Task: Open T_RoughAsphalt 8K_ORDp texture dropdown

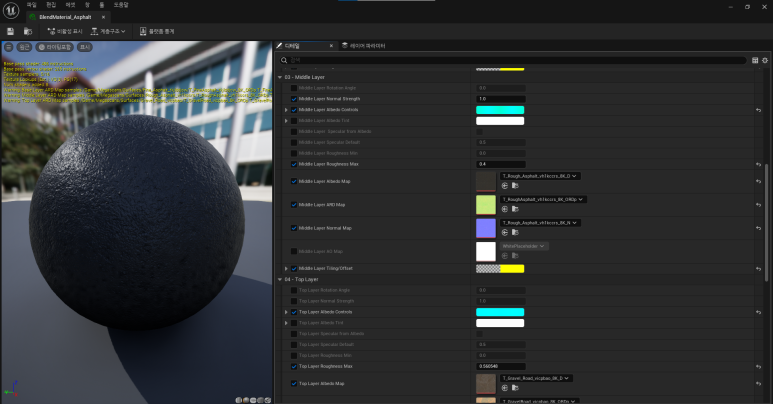Action: click(543, 199)
